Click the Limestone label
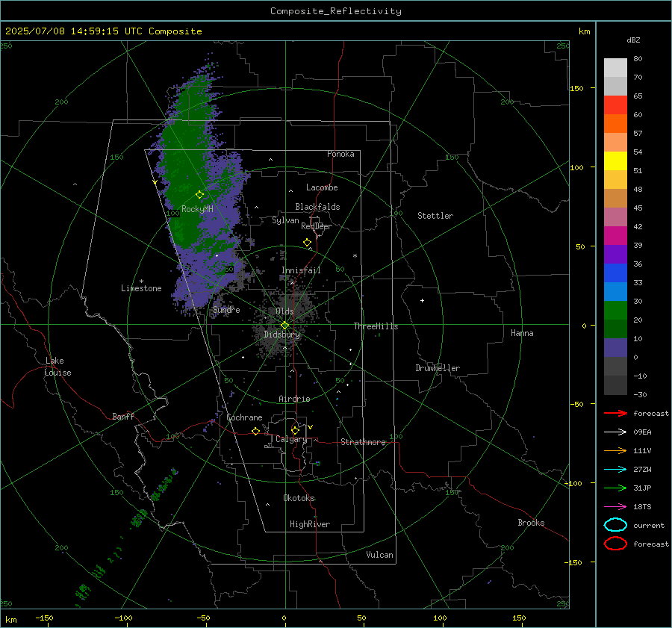The width and height of the screenshot is (672, 628). [141, 288]
